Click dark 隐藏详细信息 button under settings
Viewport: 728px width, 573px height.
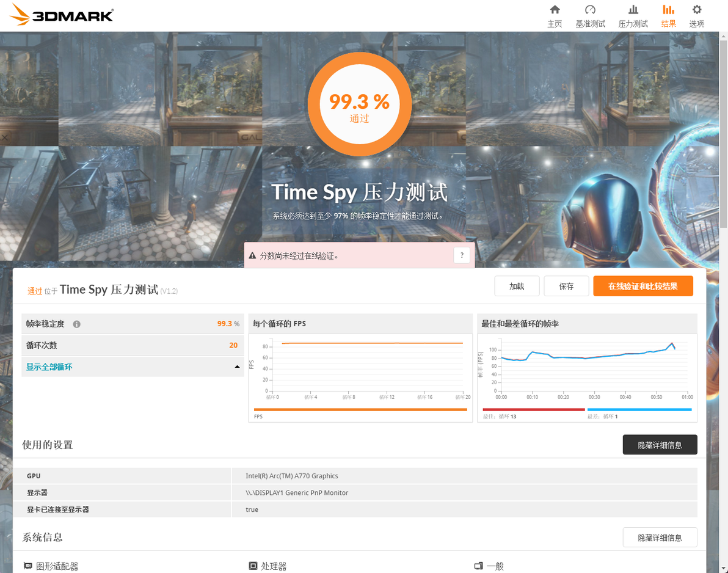(x=660, y=445)
